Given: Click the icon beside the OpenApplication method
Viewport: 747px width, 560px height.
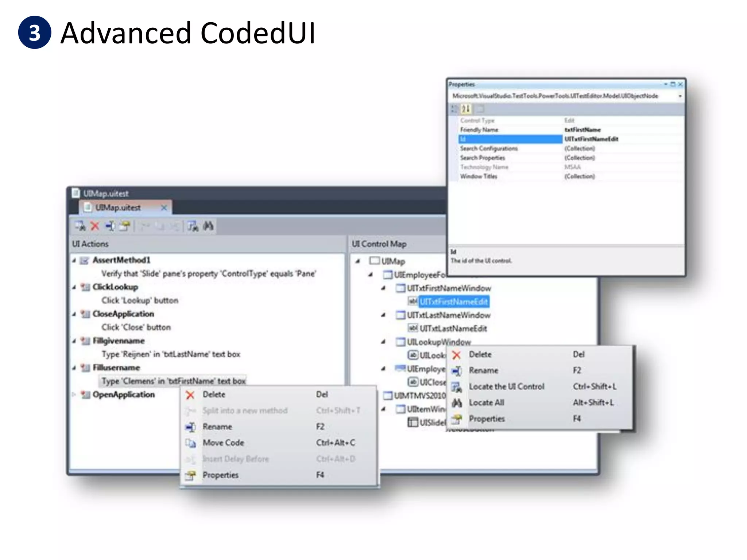Looking at the screenshot, I should (x=85, y=394).
